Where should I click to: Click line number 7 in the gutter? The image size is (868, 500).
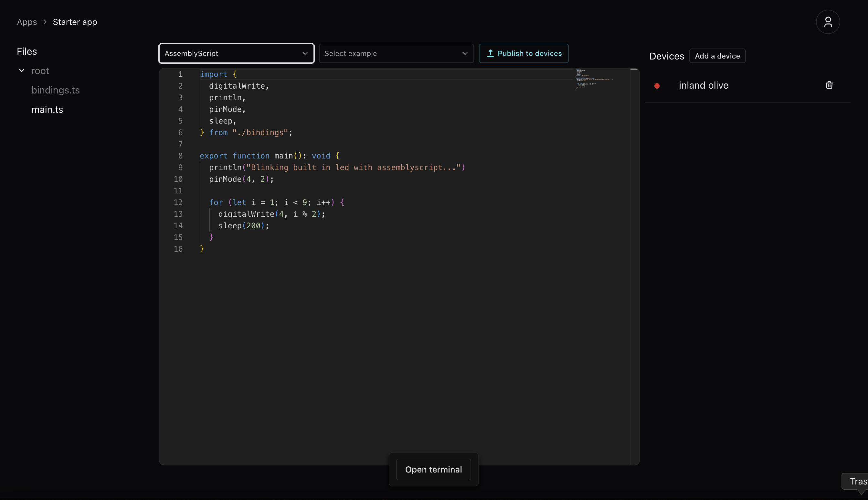(x=180, y=144)
